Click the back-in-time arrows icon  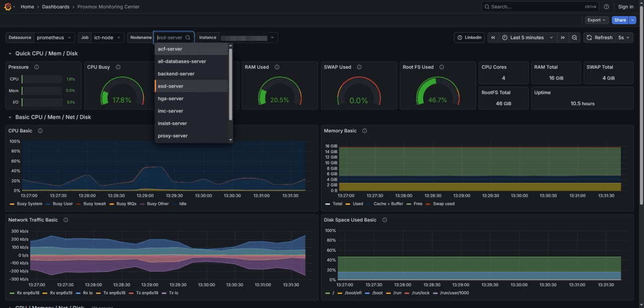[493, 37]
